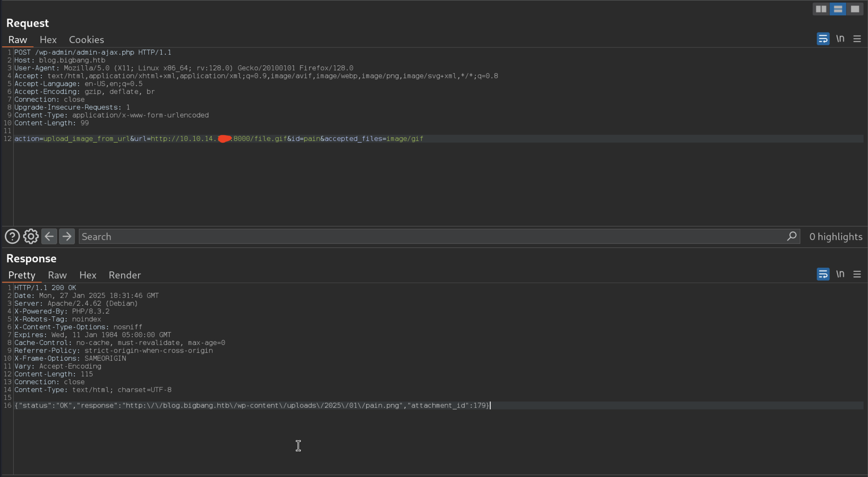Screen dimensions: 868x477
Task: Go to previous search match
Action: point(49,237)
